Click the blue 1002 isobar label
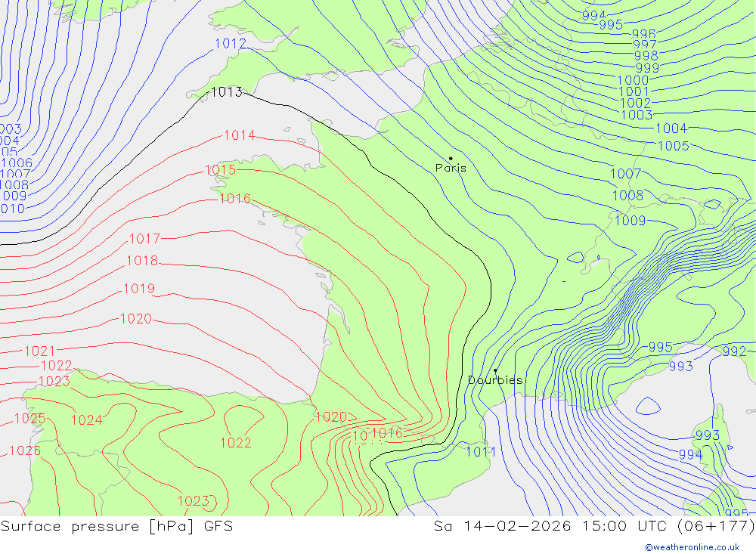 coord(636,103)
